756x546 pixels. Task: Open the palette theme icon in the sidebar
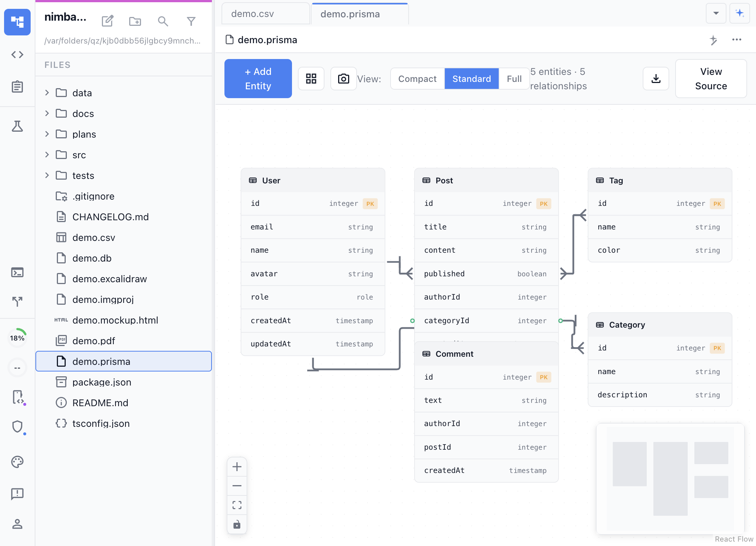[x=17, y=462]
